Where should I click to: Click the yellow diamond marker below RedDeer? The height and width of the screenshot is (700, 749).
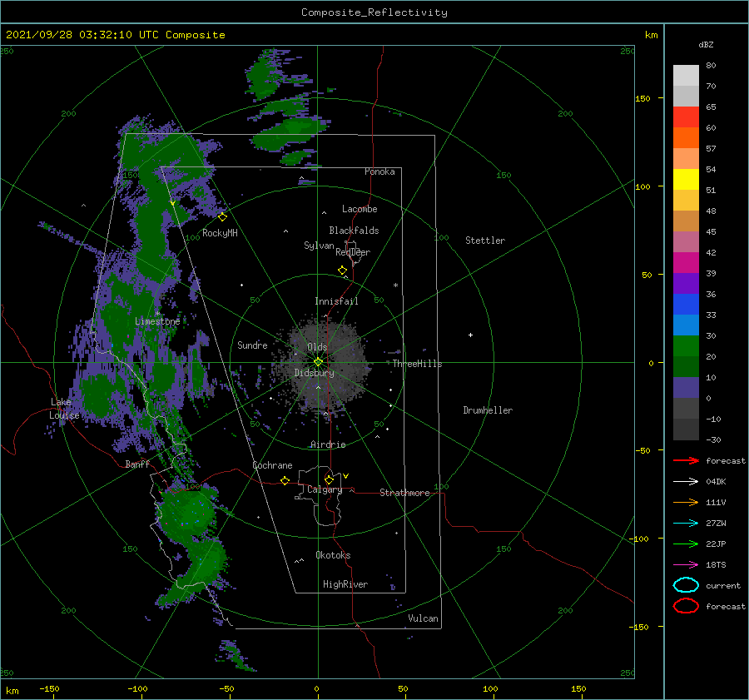click(x=343, y=271)
